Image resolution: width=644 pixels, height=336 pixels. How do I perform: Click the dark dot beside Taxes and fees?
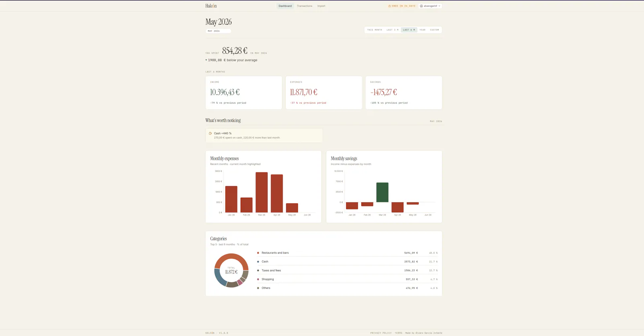click(x=258, y=270)
